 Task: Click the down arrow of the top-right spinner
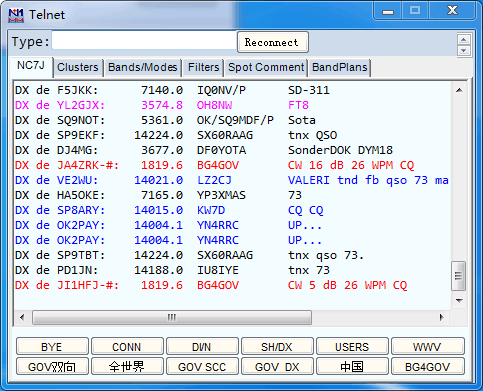pos(463,50)
